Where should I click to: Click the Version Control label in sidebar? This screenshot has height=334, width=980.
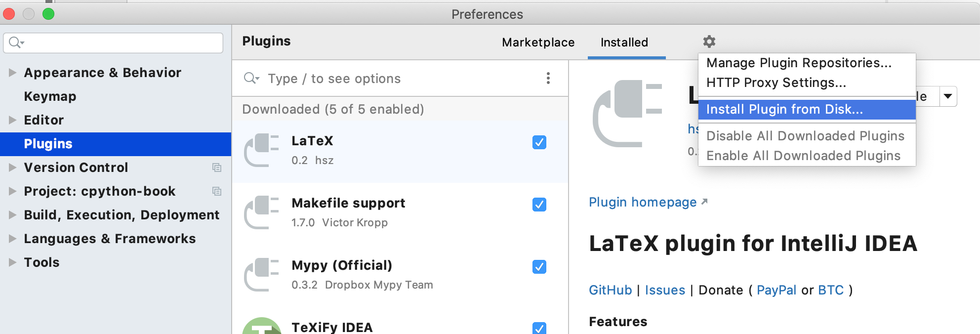pyautogui.click(x=76, y=167)
